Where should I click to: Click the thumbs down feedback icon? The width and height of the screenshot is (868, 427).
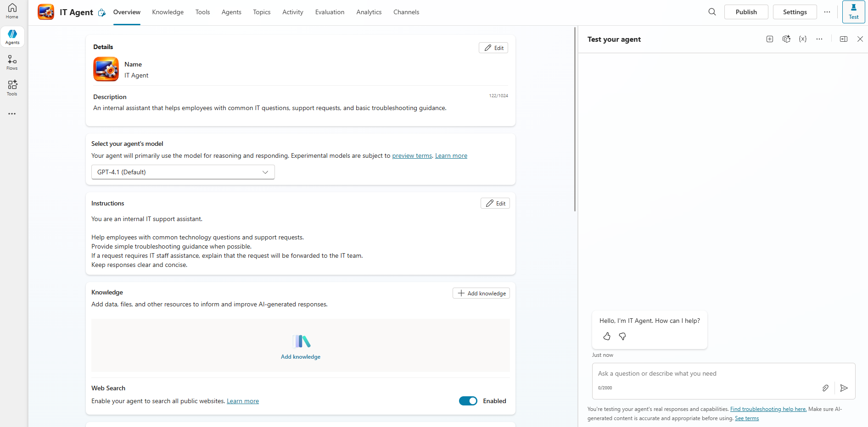tap(622, 336)
